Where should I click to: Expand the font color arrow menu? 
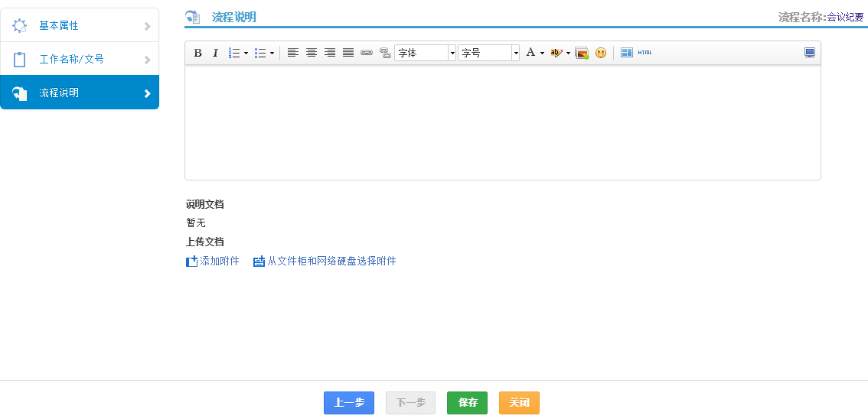(542, 53)
